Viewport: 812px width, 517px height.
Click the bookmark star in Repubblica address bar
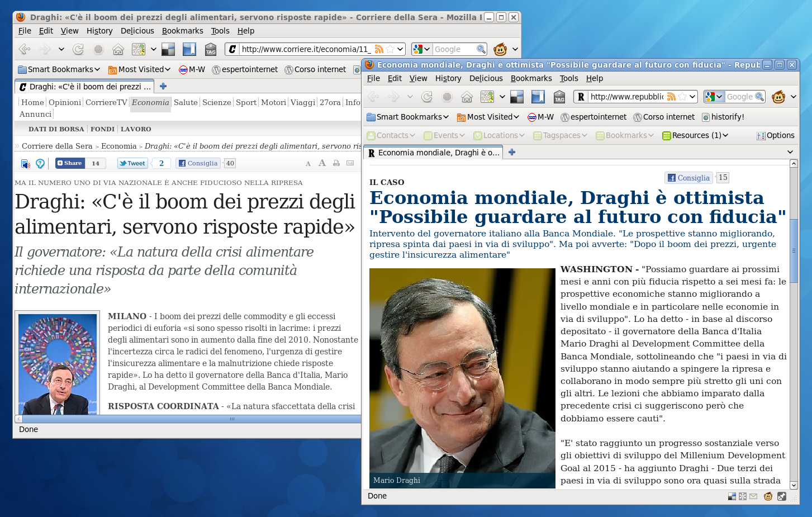(682, 97)
